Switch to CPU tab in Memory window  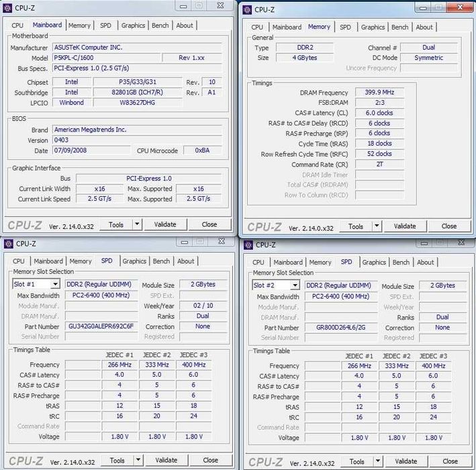(257, 28)
